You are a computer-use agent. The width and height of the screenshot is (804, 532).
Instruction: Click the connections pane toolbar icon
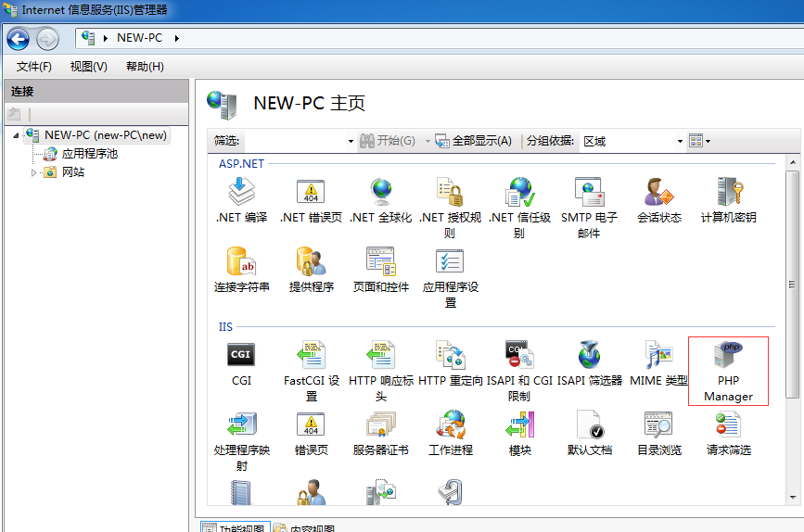click(x=14, y=114)
